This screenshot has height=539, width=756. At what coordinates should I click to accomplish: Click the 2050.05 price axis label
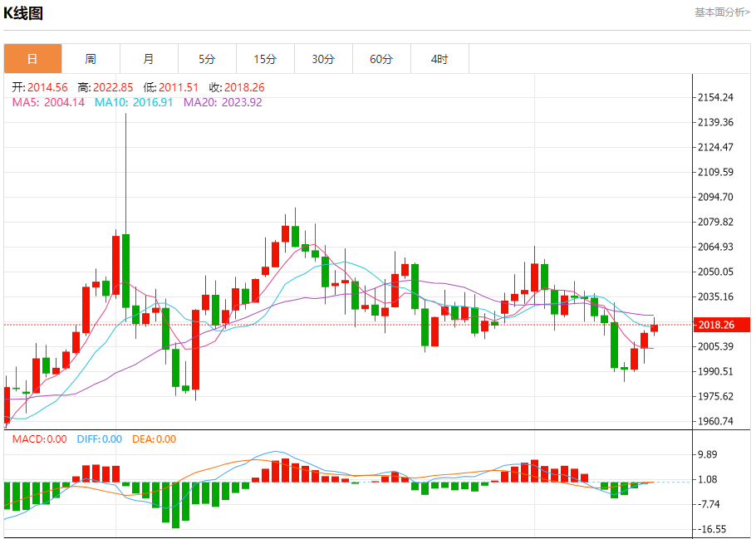715,272
